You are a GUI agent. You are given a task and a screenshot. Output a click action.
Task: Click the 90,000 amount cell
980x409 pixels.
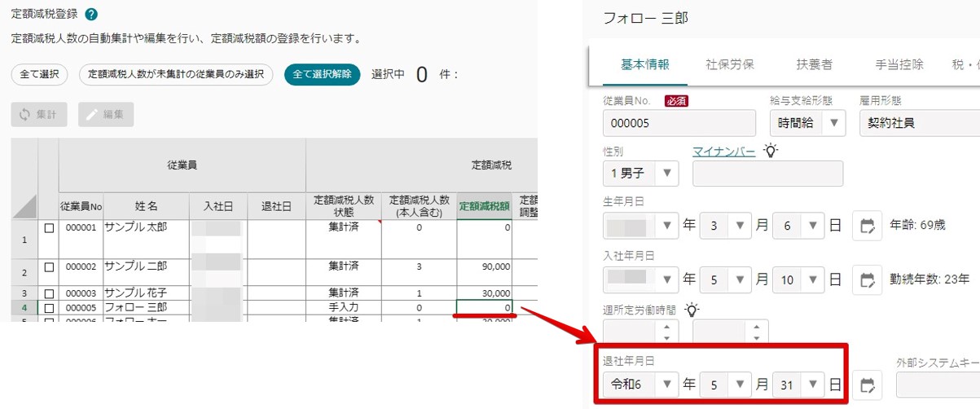pos(484,272)
